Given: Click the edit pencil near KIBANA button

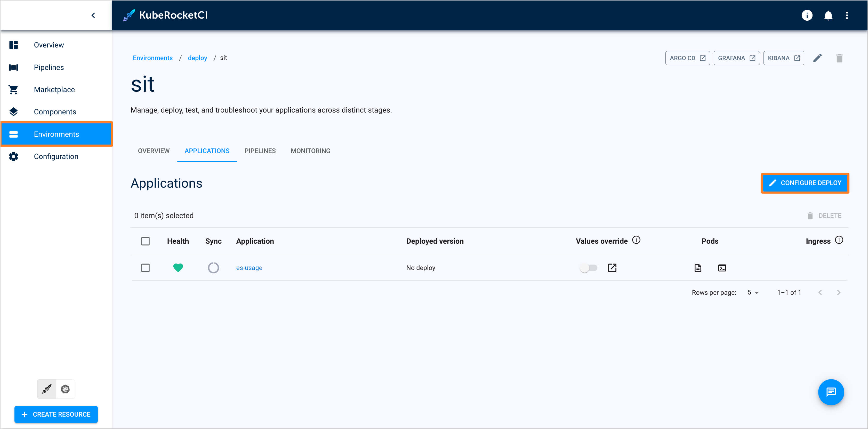Looking at the screenshot, I should [818, 58].
